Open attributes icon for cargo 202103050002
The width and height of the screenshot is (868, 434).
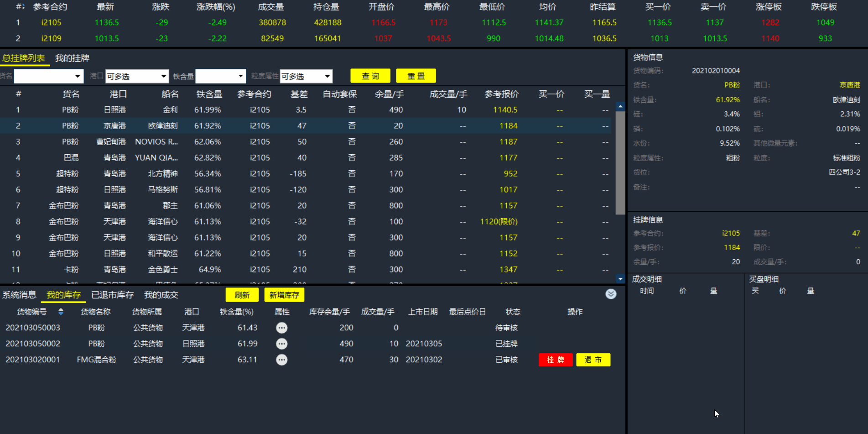(282, 344)
